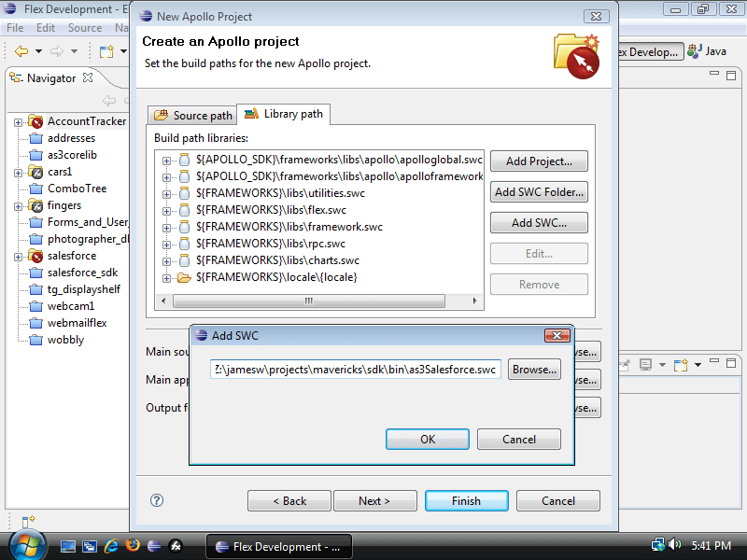This screenshot has height=560, width=747.
Task: Open the Source menu
Action: pyautogui.click(x=84, y=28)
